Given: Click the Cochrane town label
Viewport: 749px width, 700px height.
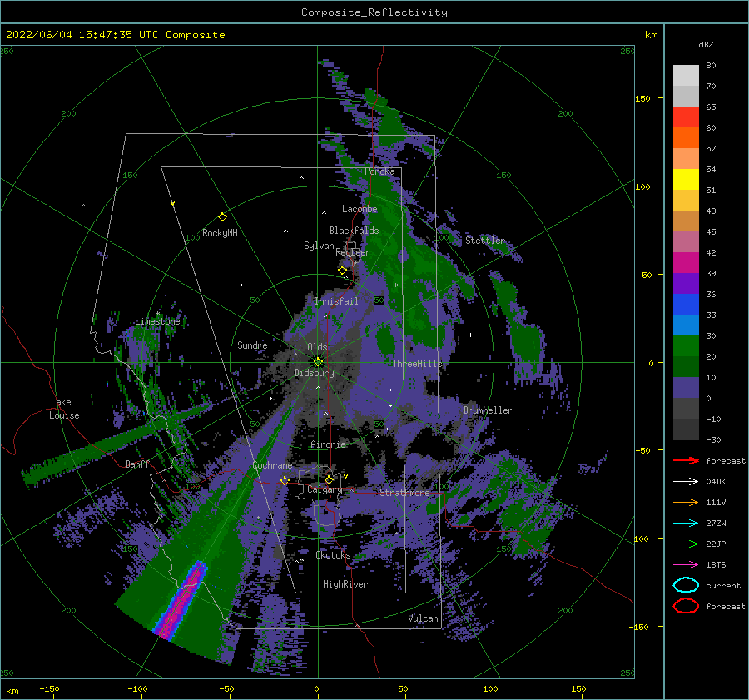Looking at the screenshot, I should [272, 465].
